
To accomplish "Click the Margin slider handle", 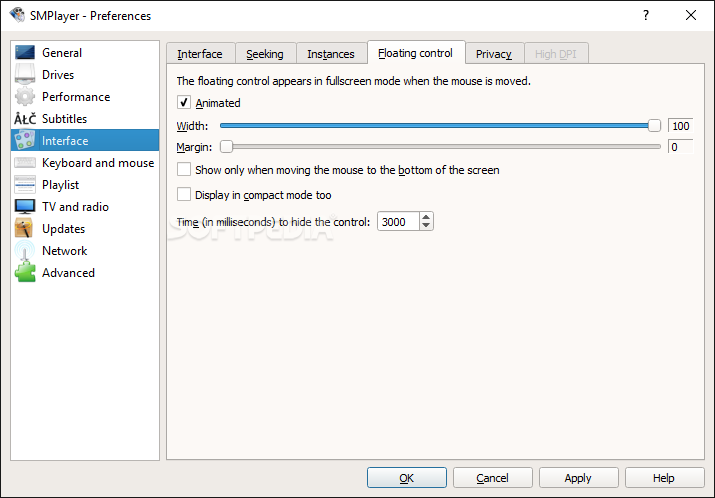I will (x=226, y=146).
